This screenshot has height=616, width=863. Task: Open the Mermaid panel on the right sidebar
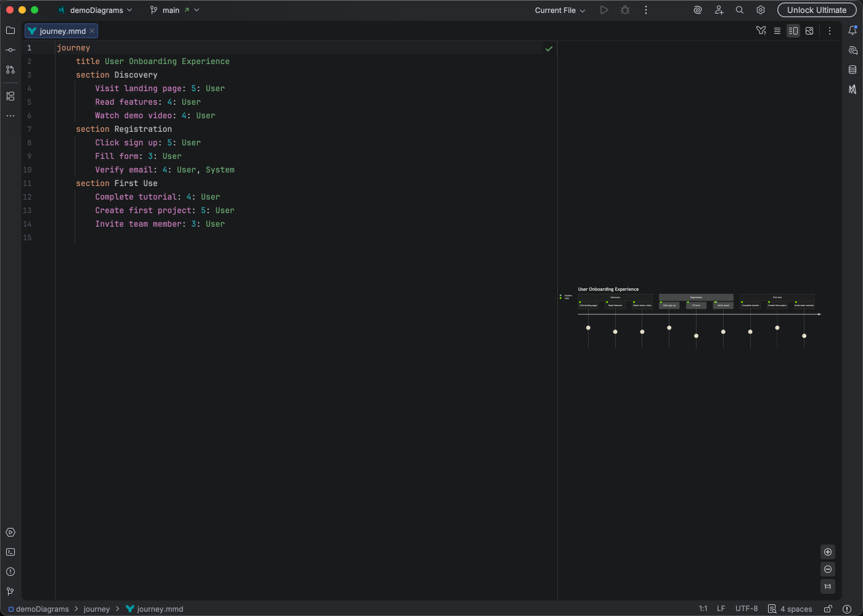coord(854,89)
